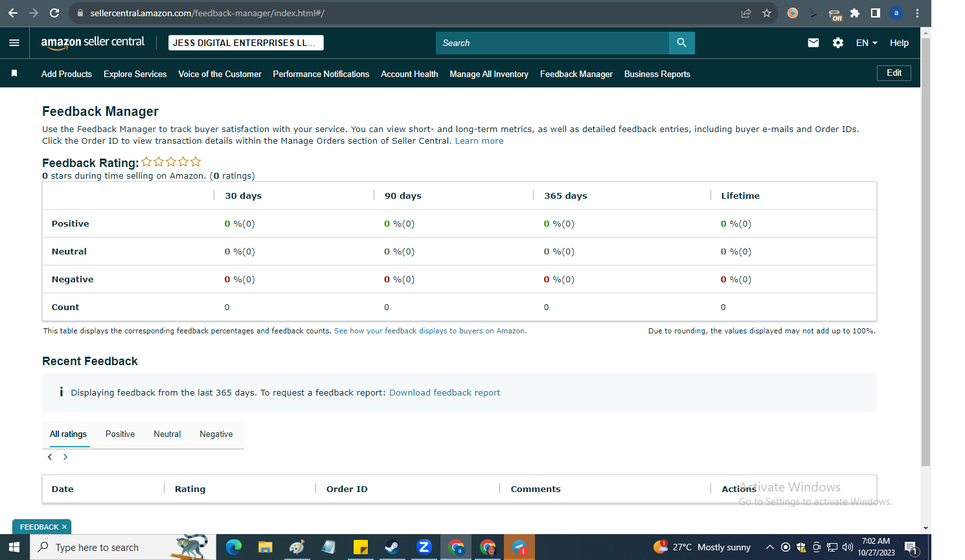
Task: Toggle the browser side panel icon
Action: [876, 13]
